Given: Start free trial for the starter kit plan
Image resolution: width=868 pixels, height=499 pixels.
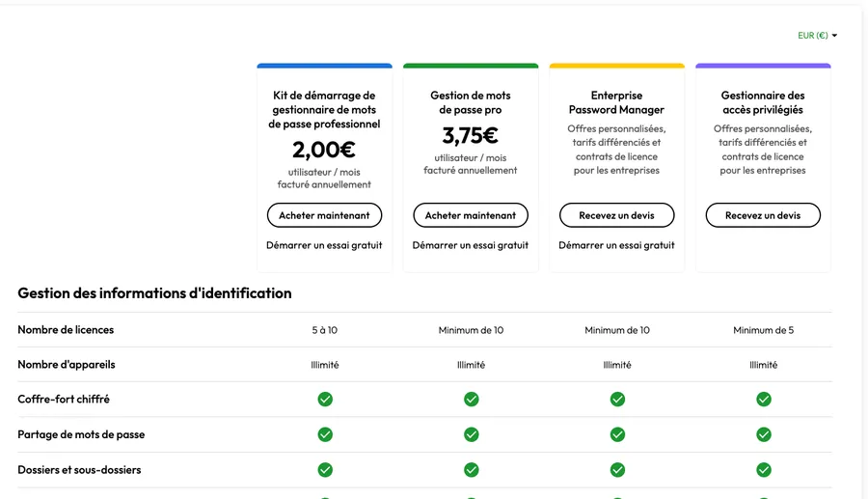Looking at the screenshot, I should click(x=324, y=245).
